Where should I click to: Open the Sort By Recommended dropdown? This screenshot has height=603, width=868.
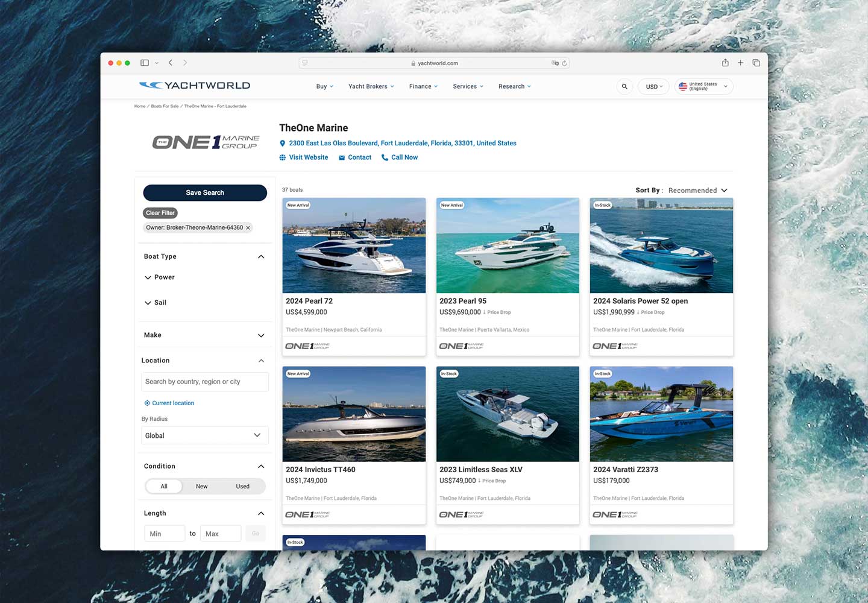click(x=697, y=191)
